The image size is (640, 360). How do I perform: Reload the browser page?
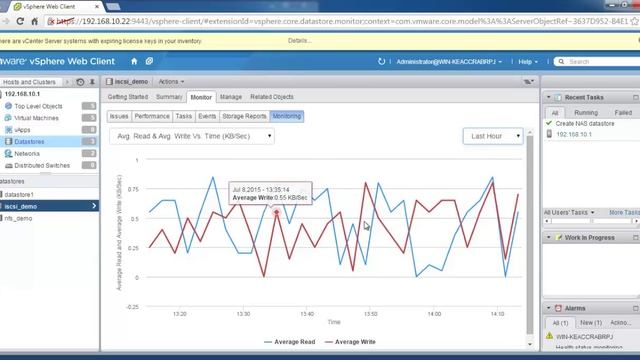(20, 21)
